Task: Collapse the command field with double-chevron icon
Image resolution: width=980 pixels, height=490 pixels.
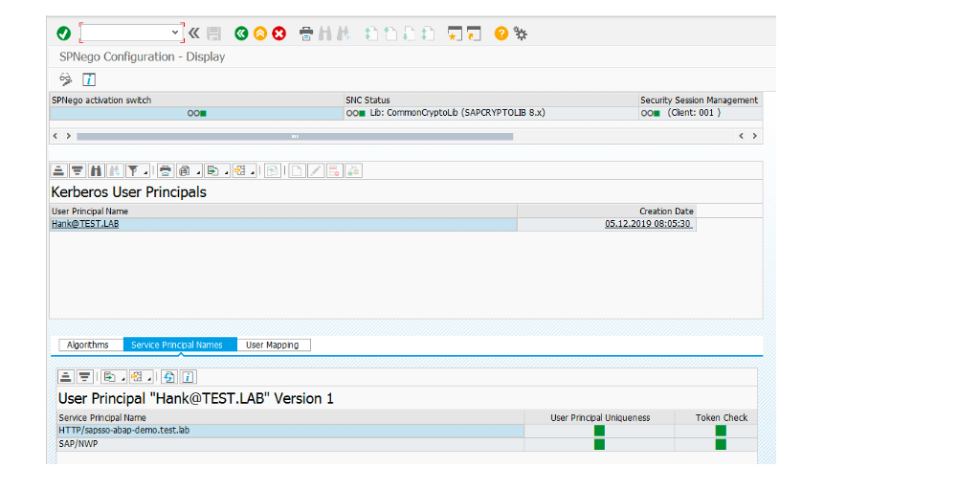Action: [193, 33]
